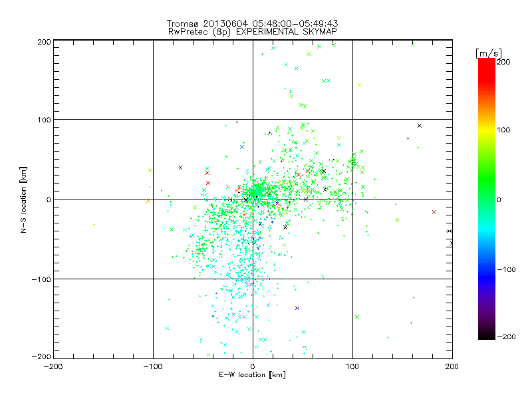Click the x-axis tick label "-200"
This screenshot has width=532, height=399.
(x=53, y=366)
